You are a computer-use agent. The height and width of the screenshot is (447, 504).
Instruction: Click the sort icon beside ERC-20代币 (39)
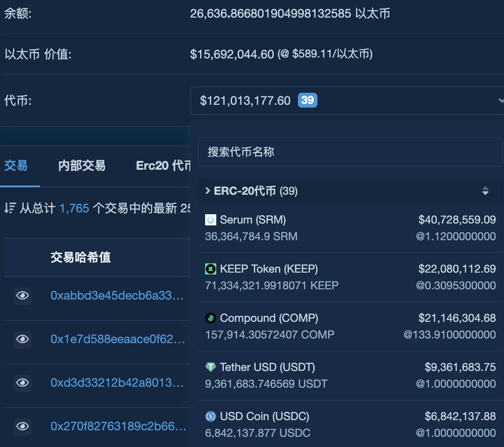[x=485, y=191]
